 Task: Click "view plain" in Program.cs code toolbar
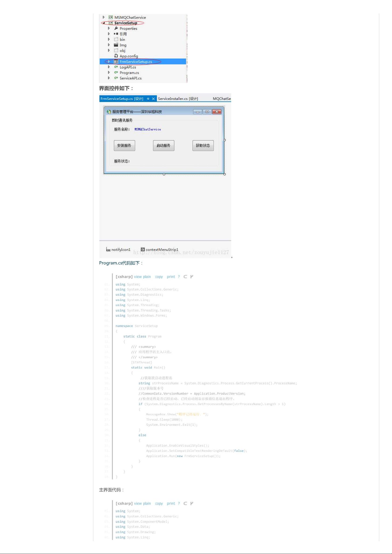[142, 277]
